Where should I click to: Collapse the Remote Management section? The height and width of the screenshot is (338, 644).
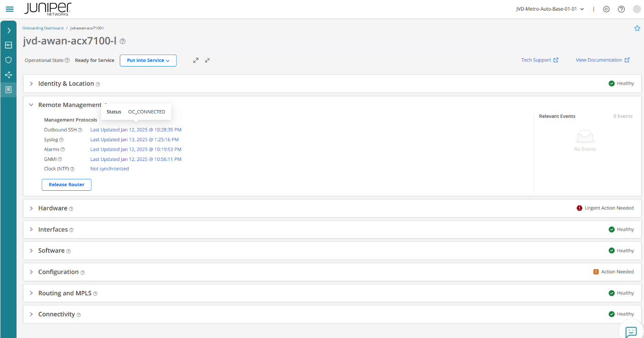pos(31,105)
